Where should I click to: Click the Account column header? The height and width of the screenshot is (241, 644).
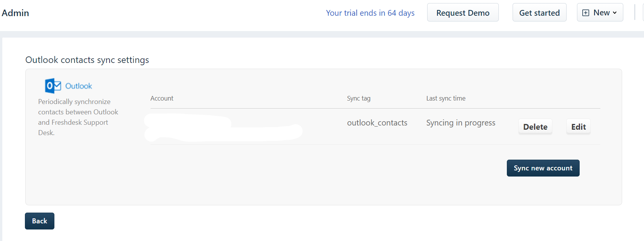click(162, 98)
